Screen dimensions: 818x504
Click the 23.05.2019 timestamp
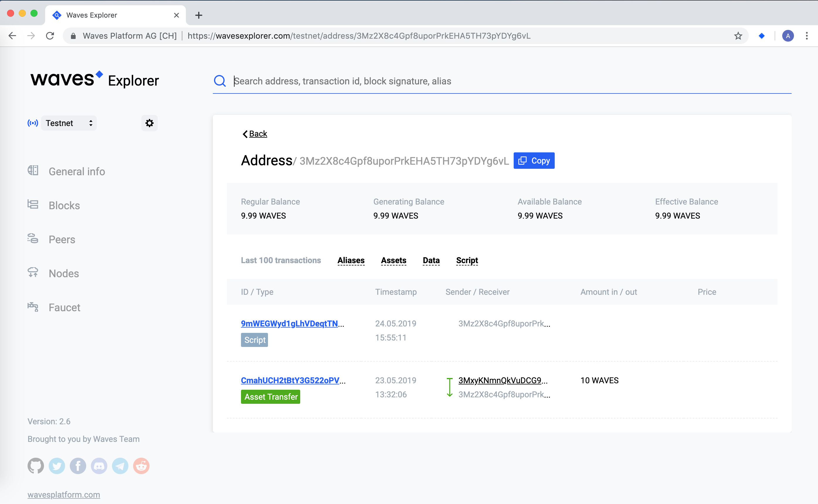pyautogui.click(x=396, y=380)
